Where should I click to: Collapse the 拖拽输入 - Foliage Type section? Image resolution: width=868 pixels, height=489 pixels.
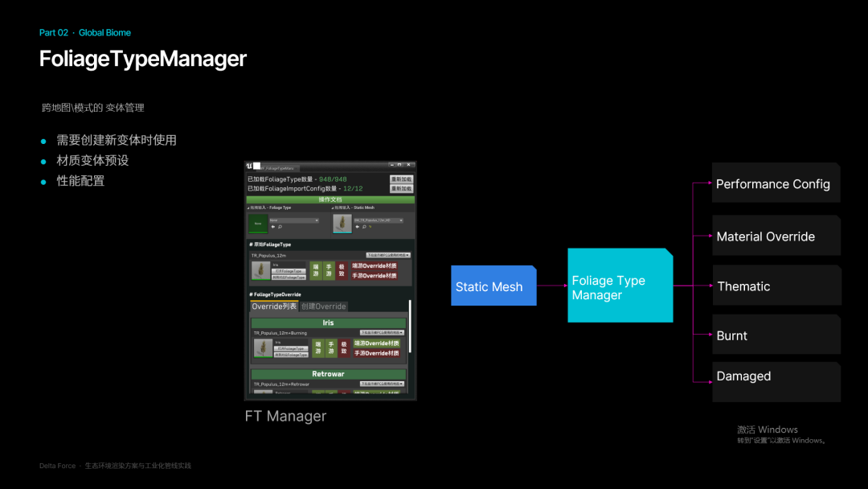coord(248,208)
